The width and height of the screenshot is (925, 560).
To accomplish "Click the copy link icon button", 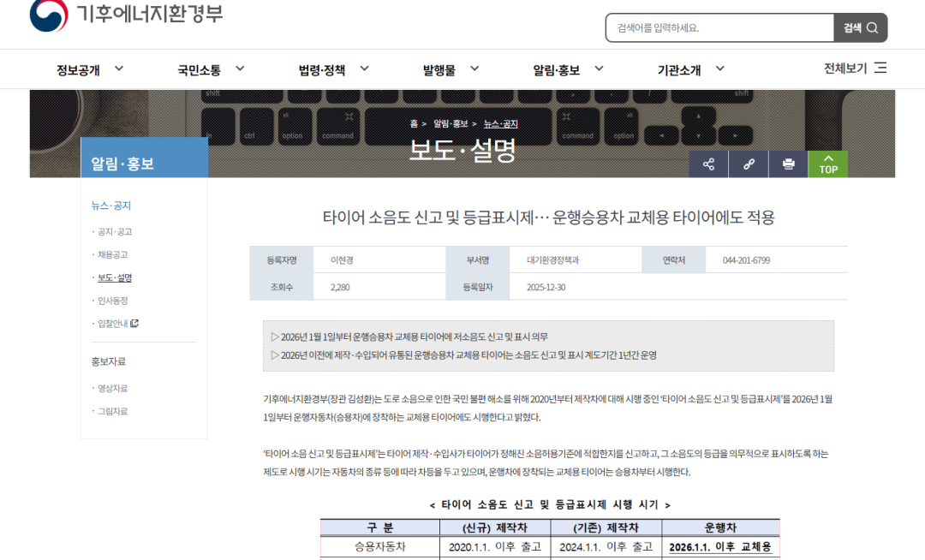I will [x=749, y=164].
